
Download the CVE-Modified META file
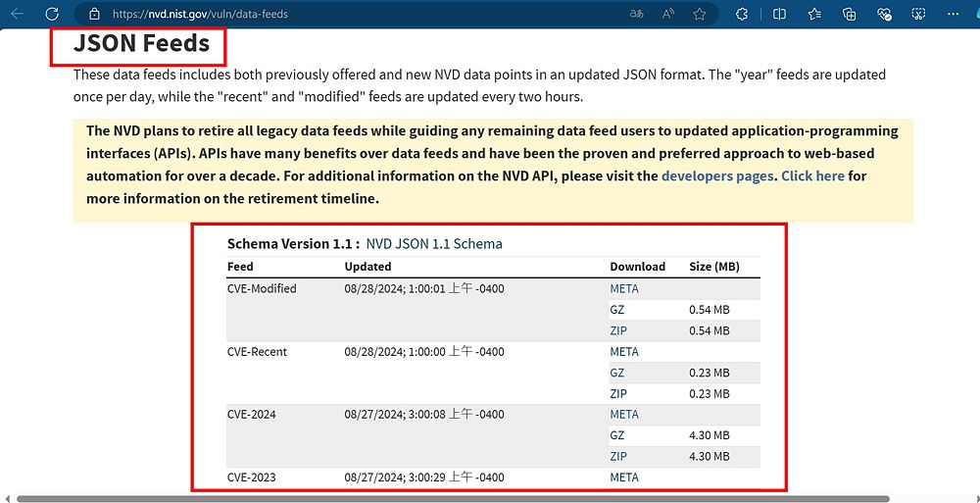[624, 289]
